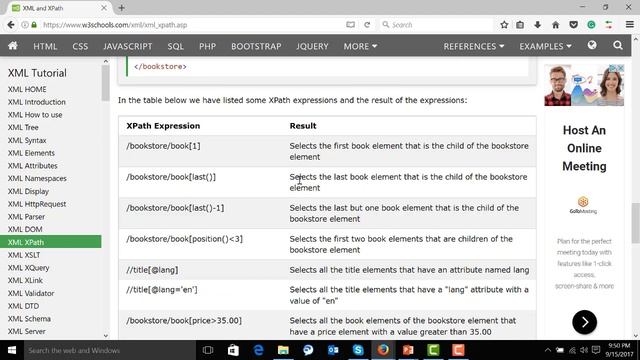Viewport: 640px width, 360px height.
Task: Show hidden system tray icons chevron
Action: pyautogui.click(x=548, y=350)
